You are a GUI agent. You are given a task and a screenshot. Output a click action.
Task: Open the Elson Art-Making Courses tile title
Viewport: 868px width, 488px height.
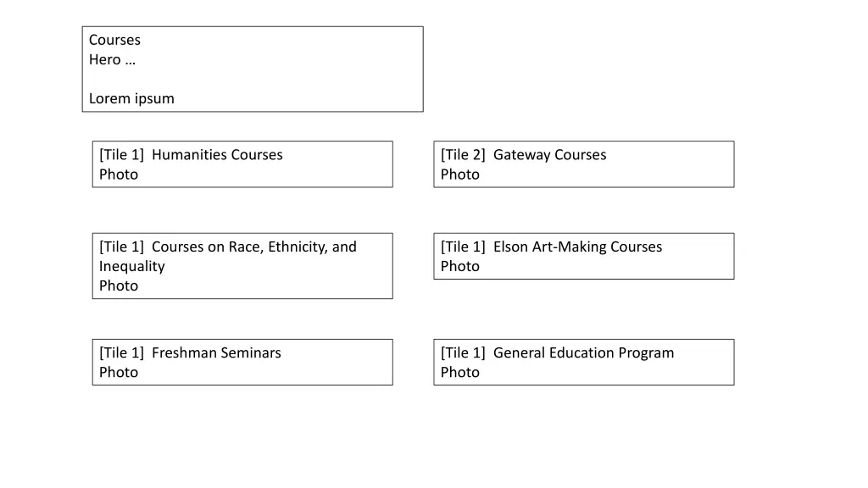[577, 247]
